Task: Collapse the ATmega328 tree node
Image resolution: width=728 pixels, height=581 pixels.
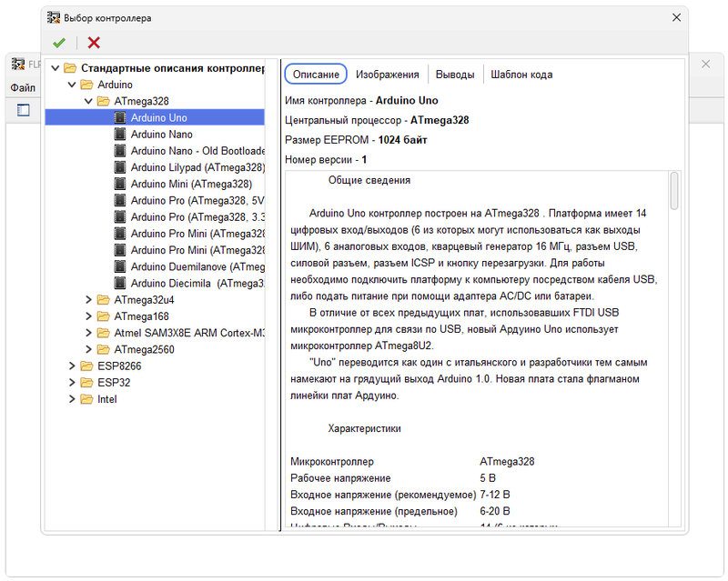Action: coord(87,102)
